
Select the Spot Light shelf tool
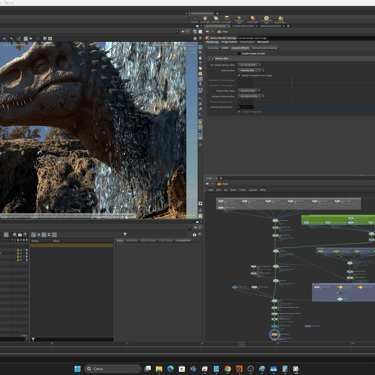(216, 20)
